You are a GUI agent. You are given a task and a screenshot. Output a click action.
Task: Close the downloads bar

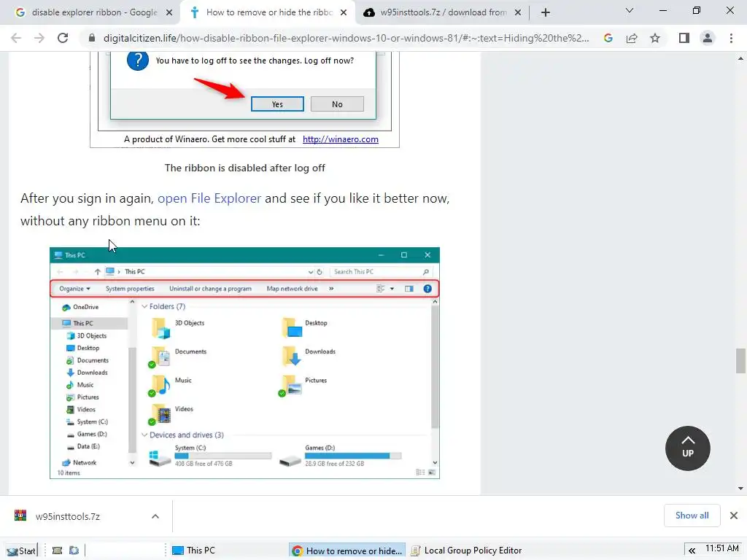[734, 516]
